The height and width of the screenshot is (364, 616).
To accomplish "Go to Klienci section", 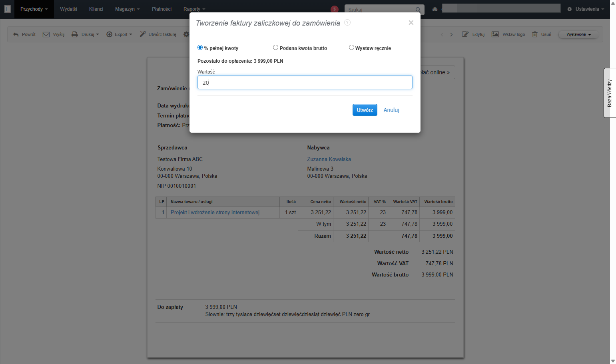I will [96, 9].
